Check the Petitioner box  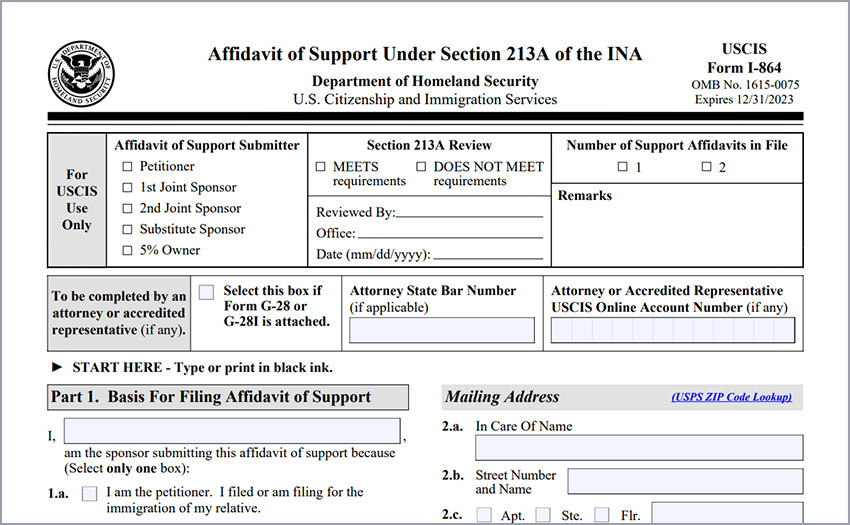pos(127,167)
